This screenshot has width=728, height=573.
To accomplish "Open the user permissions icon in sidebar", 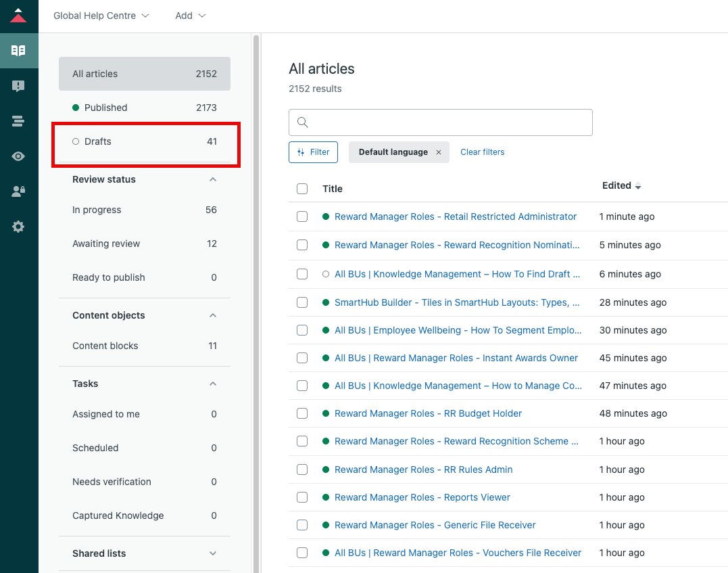I will point(18,191).
